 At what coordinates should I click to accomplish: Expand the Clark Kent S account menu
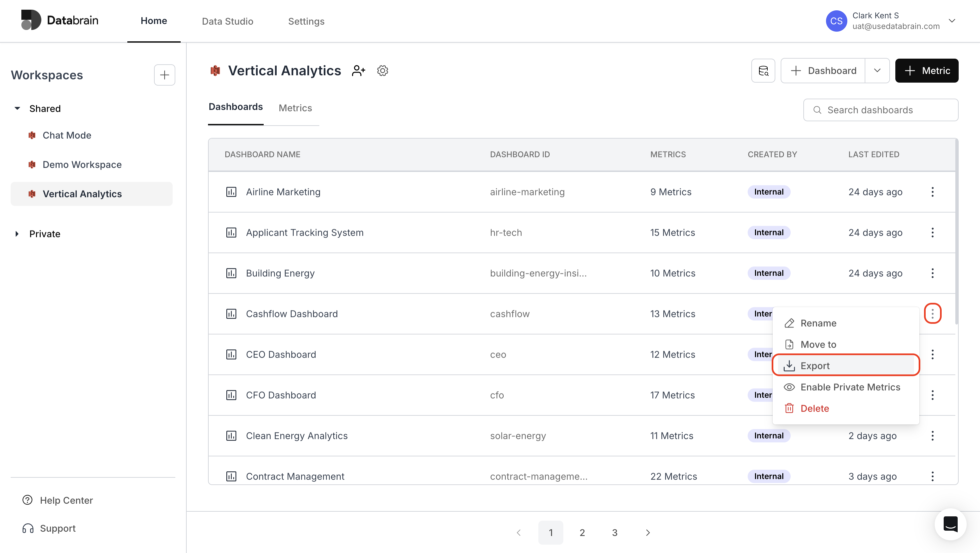[951, 21]
